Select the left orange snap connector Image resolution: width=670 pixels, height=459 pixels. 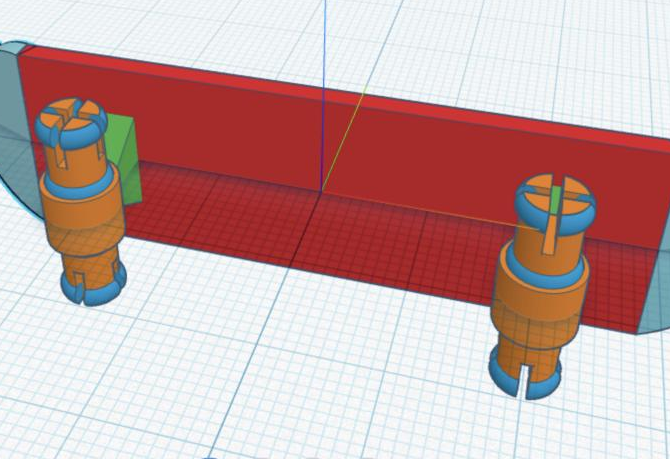[x=81, y=201]
